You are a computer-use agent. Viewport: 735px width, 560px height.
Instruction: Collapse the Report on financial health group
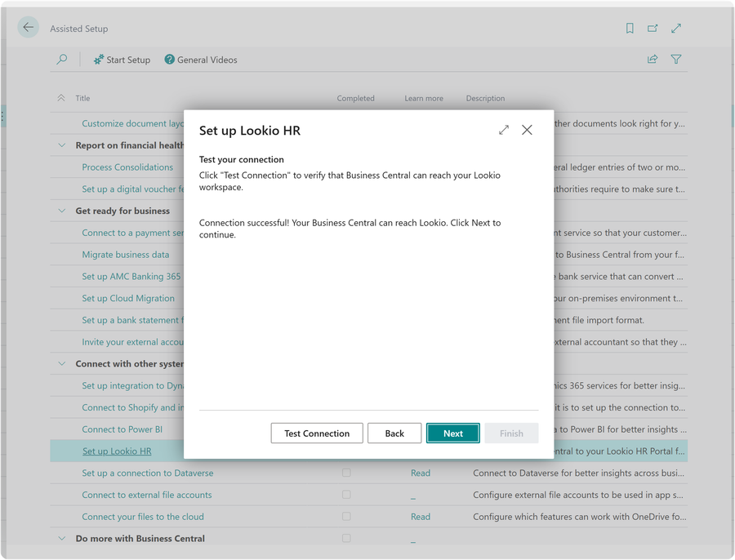click(62, 145)
